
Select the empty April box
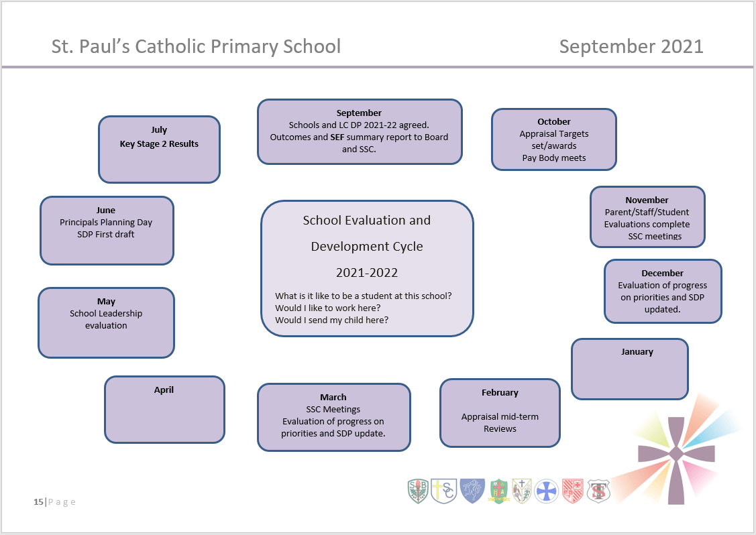pyautogui.click(x=164, y=410)
